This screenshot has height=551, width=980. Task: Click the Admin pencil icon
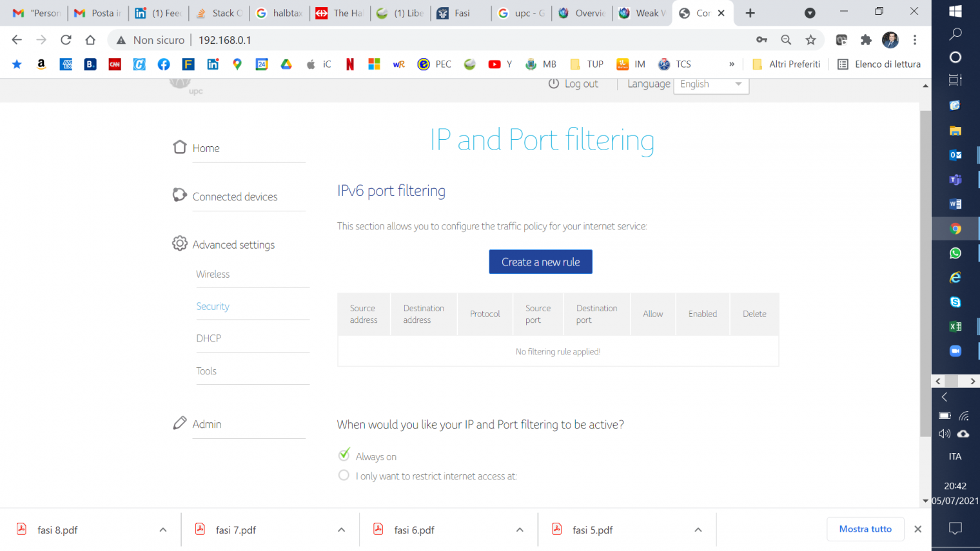click(180, 423)
